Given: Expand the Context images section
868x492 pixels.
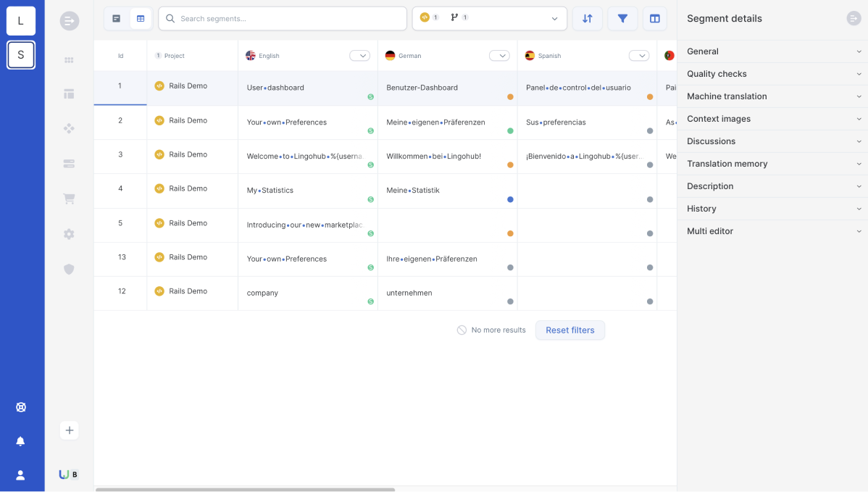Looking at the screenshot, I should tap(773, 119).
